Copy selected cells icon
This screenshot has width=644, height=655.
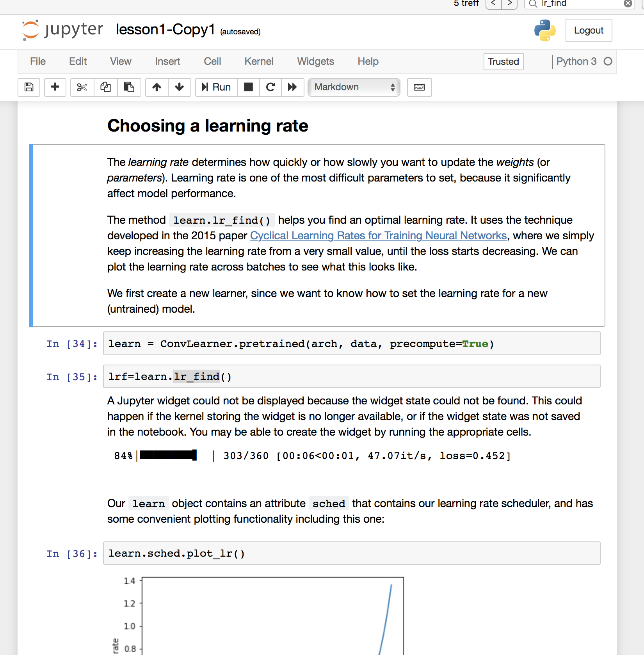tap(105, 87)
